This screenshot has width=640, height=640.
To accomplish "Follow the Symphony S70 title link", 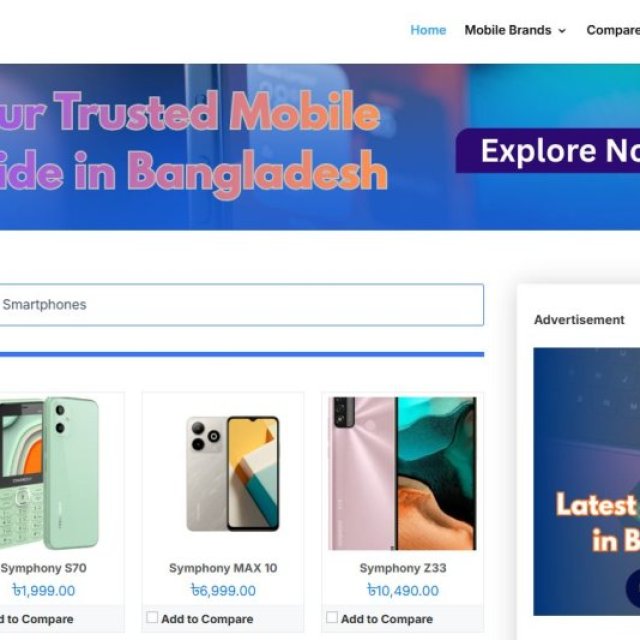I will (x=44, y=568).
